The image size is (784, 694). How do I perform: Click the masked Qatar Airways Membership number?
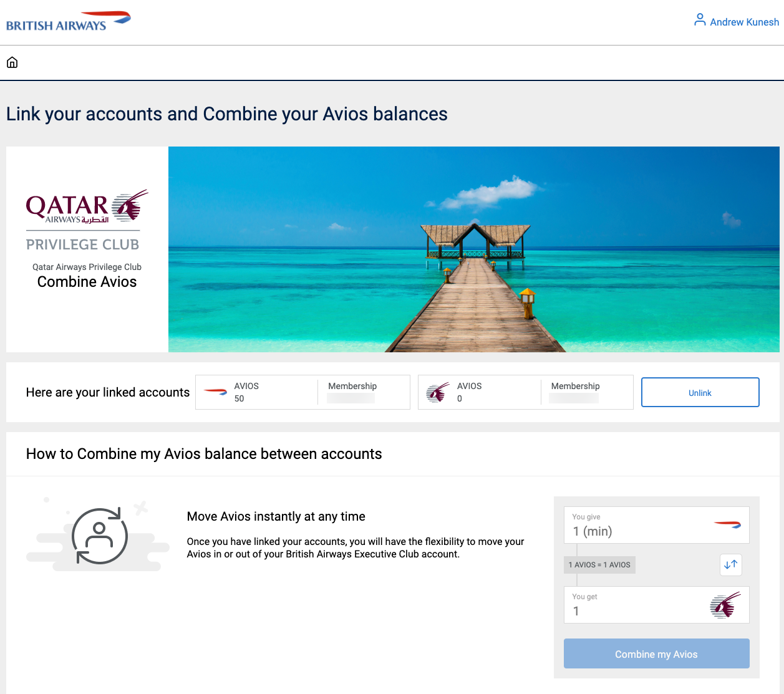(573, 398)
